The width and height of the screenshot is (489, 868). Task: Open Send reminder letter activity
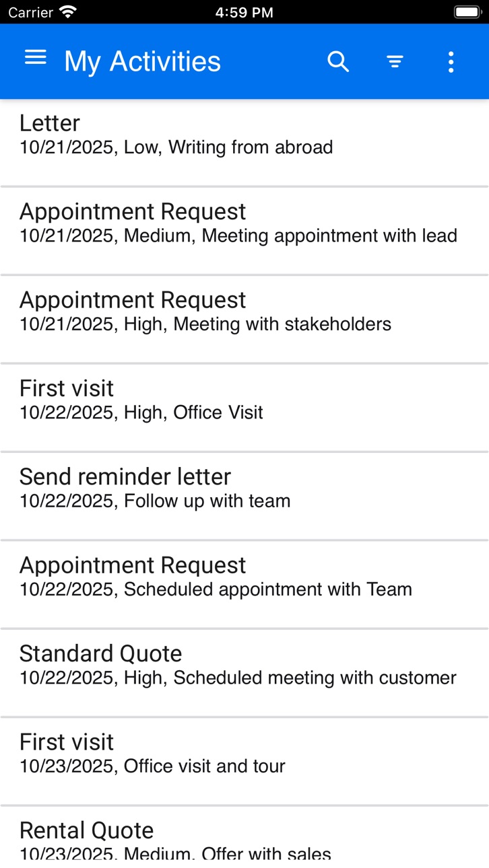tap(244, 496)
